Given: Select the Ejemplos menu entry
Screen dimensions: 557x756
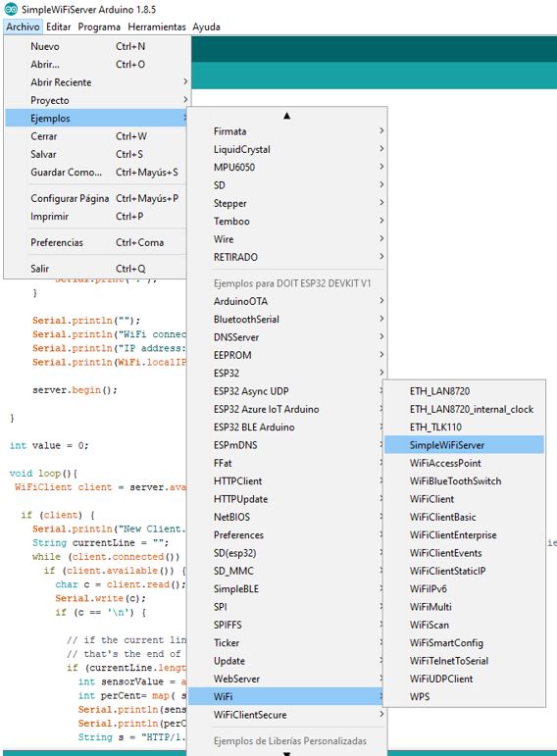Looking at the screenshot, I should pos(95,118).
